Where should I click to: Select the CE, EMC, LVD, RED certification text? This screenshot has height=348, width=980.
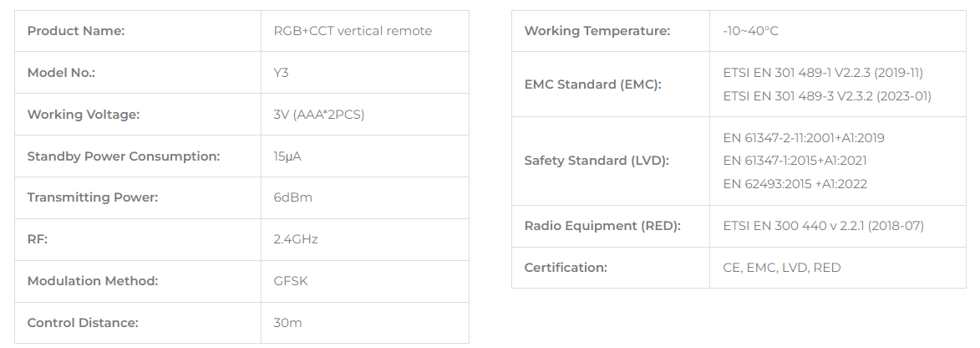coord(782,268)
